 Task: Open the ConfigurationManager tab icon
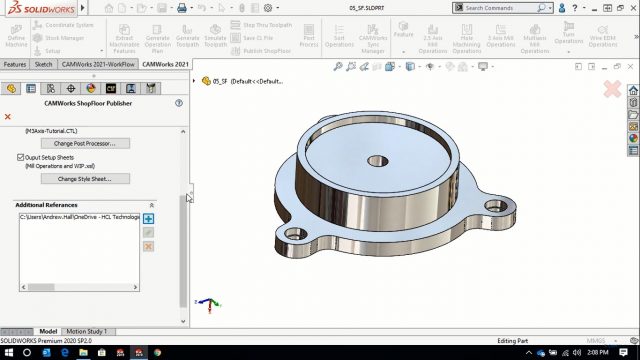51,89
